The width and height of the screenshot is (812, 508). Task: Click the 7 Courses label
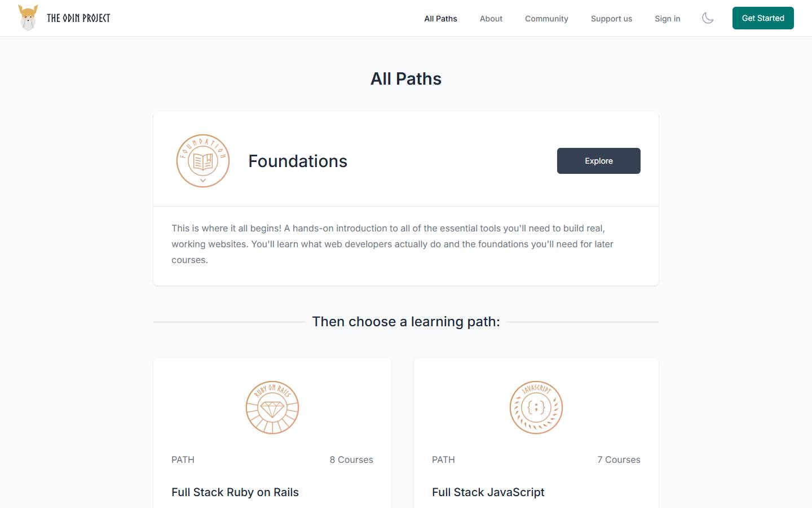[619, 459]
